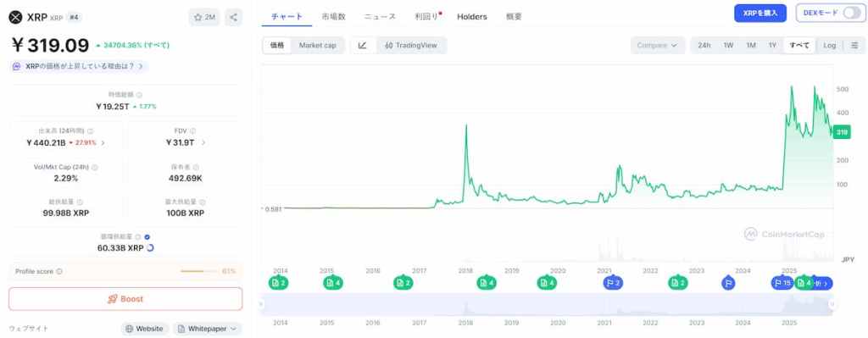The image size is (868, 338).
Task: Click the blue 2023 flag marker without number
Action: 728,283
